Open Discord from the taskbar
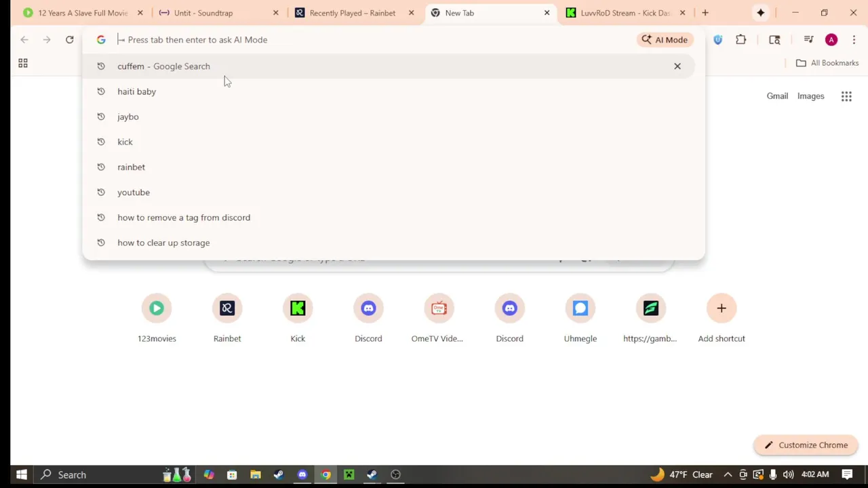The width and height of the screenshot is (868, 488). coord(302,474)
